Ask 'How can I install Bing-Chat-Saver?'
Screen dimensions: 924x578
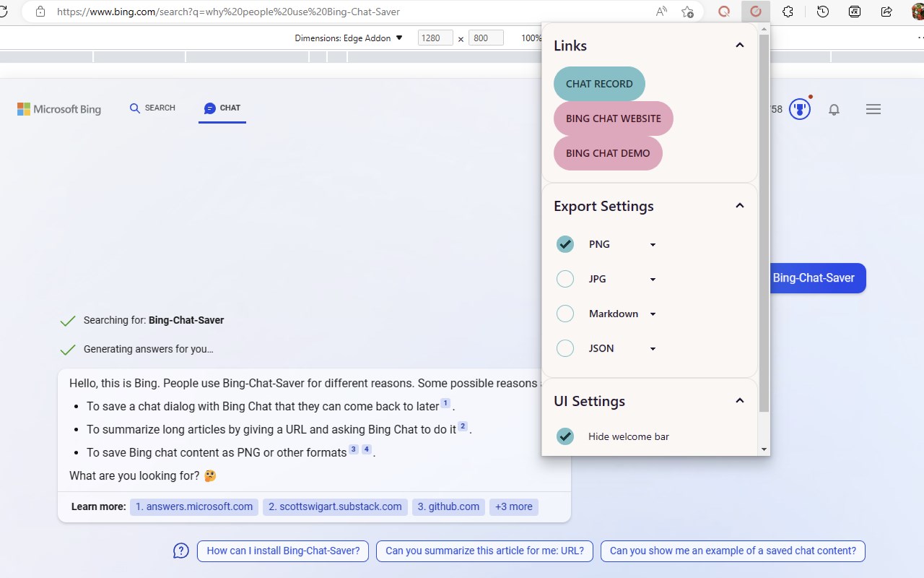tap(283, 551)
